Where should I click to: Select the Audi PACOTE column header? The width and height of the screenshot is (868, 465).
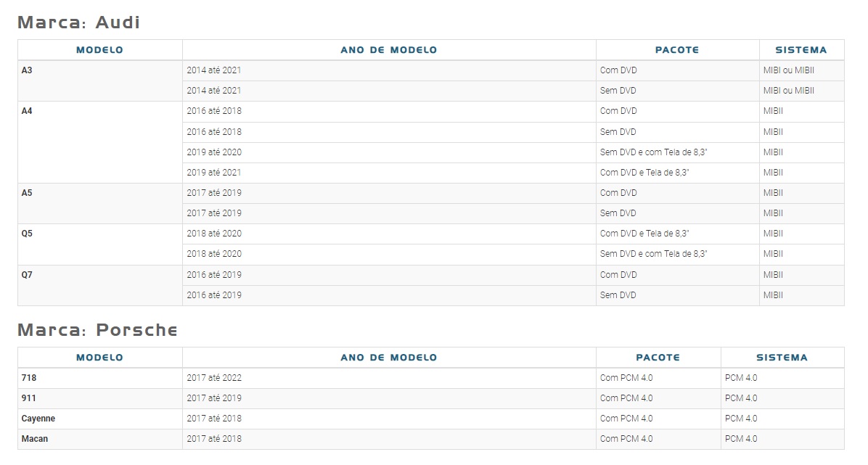[x=677, y=50]
